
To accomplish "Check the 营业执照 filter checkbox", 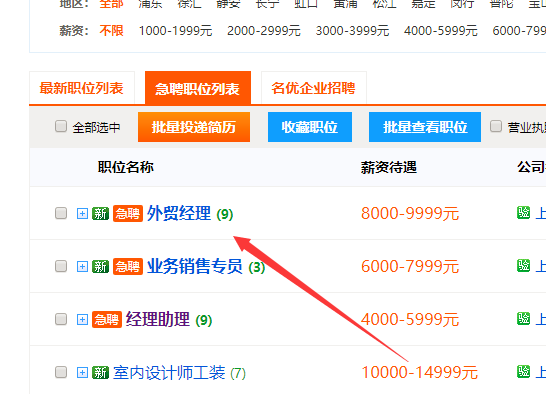I will (x=496, y=126).
